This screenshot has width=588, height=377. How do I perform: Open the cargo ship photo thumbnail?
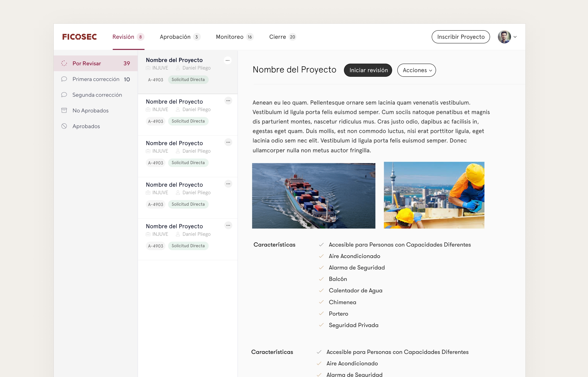click(313, 196)
